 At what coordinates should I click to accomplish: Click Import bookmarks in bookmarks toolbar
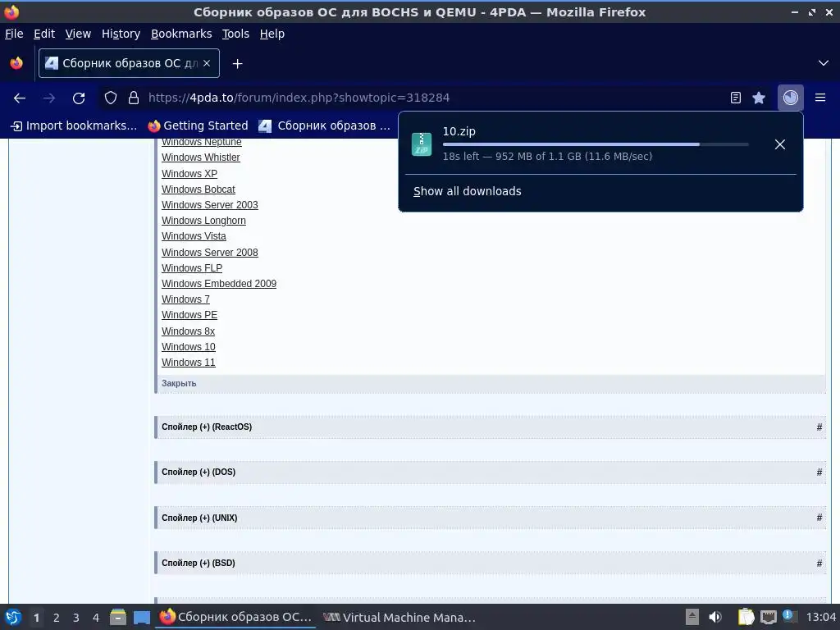[x=74, y=126]
